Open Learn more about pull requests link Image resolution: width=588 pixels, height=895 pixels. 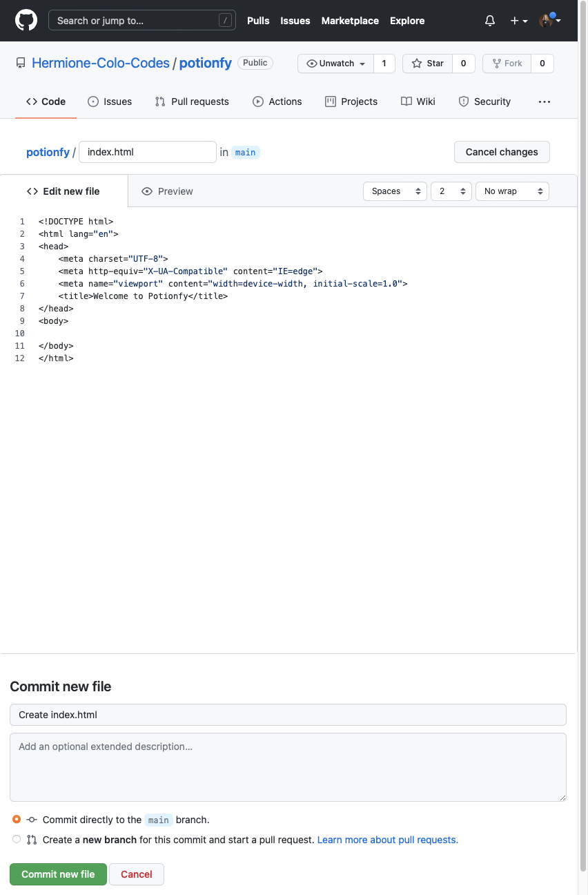[x=387, y=840]
